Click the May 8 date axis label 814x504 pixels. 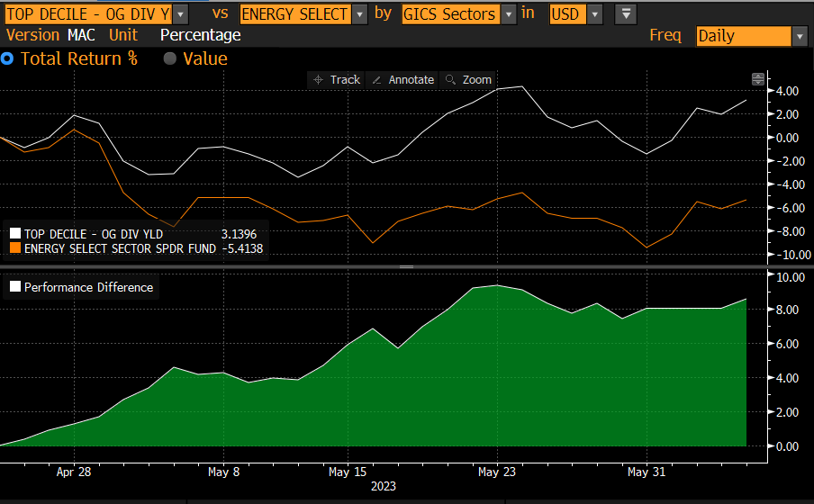tap(223, 472)
